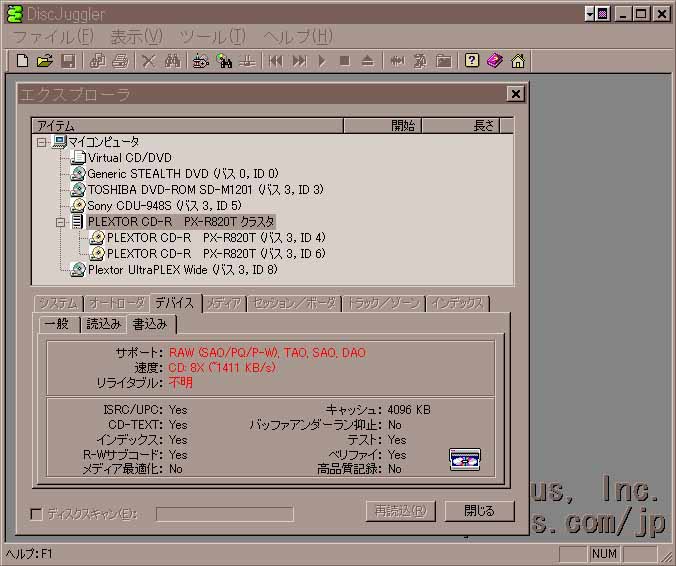Click the 長さ column header
The height and width of the screenshot is (566, 676).
tap(460, 125)
